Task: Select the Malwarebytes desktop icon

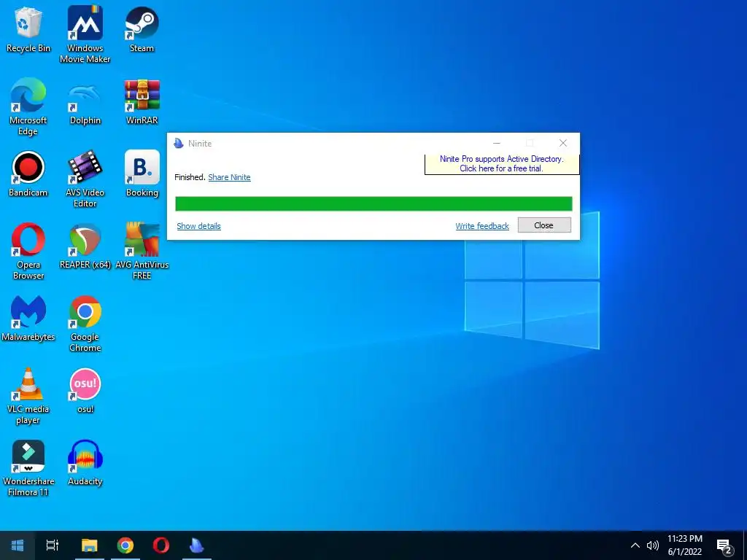Action: point(28,318)
